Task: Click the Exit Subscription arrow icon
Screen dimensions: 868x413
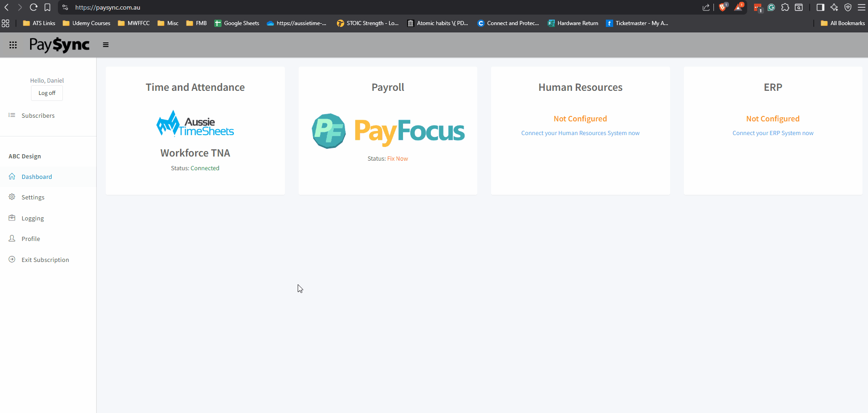Action: [x=12, y=259]
